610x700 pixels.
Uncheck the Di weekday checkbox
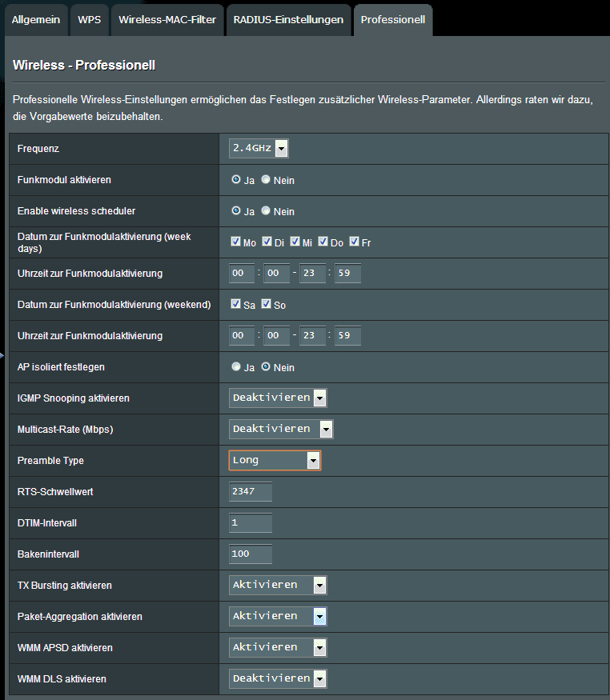[267, 242]
